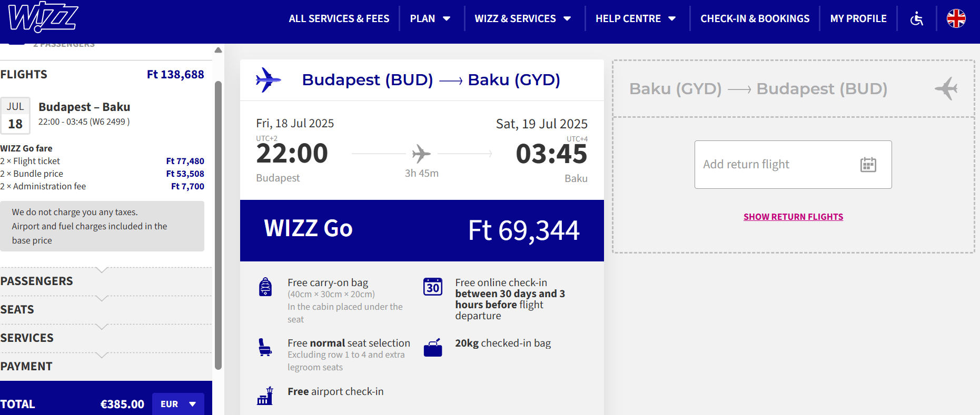
Task: Open the EUR currency dropdown
Action: point(178,404)
